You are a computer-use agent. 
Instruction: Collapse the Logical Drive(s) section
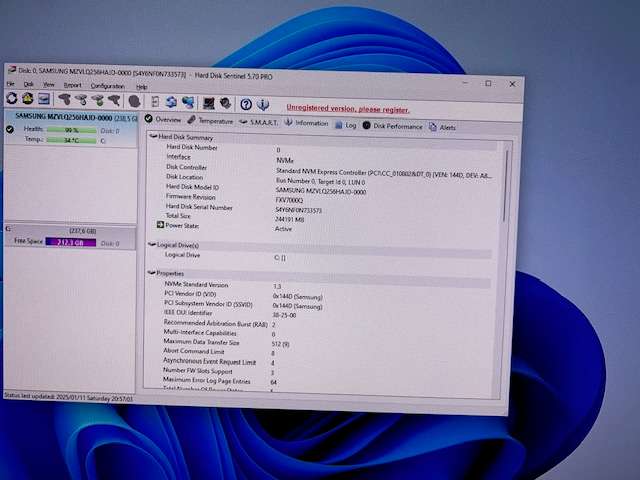151,244
